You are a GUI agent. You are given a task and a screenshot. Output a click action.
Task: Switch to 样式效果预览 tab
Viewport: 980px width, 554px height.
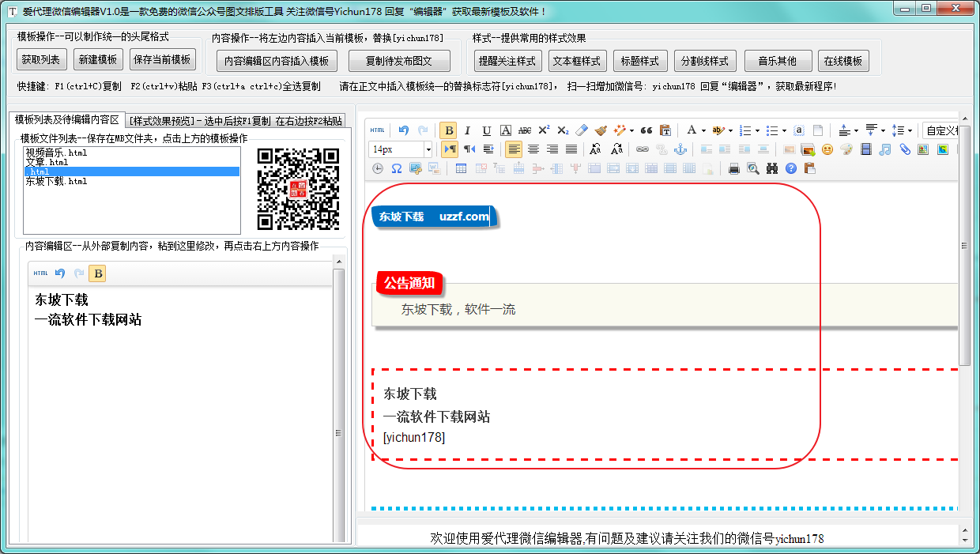(x=235, y=121)
